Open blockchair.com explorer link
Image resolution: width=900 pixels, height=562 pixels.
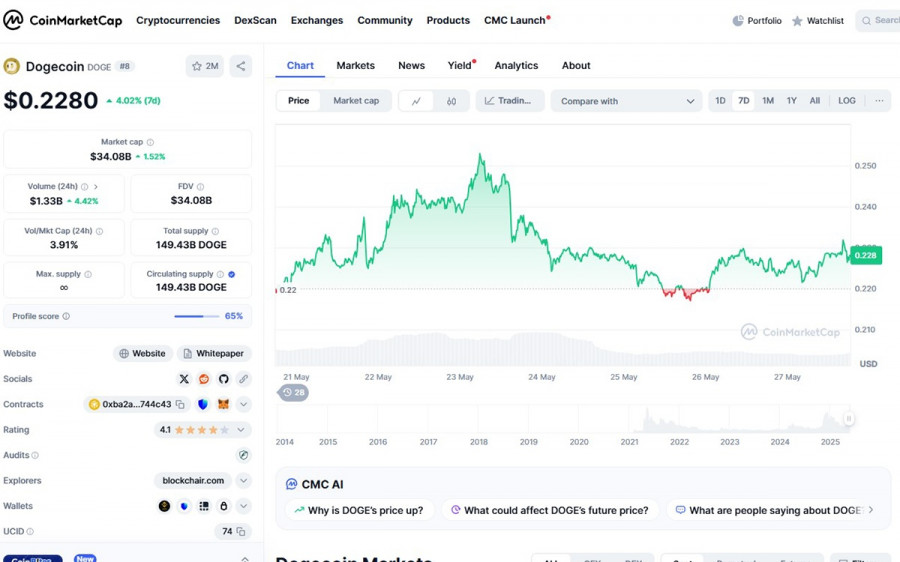pyautogui.click(x=193, y=480)
